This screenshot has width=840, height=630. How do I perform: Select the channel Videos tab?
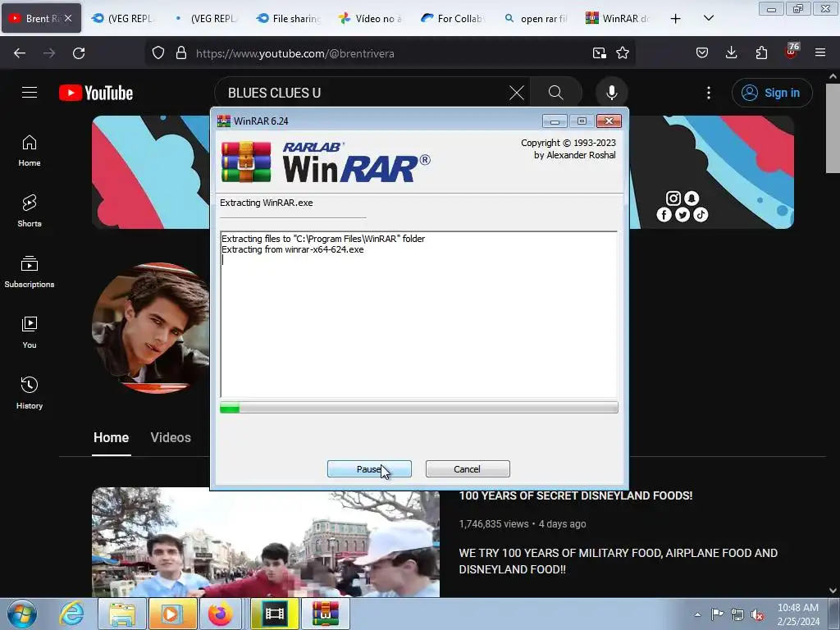[171, 438]
